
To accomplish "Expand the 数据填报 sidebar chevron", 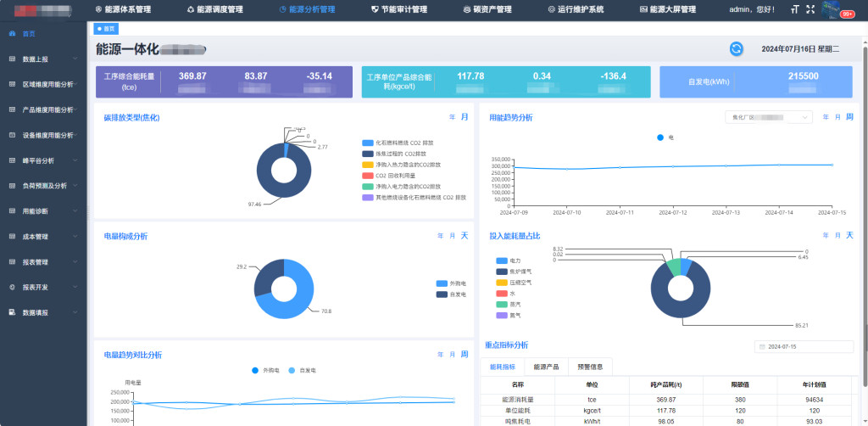I will [x=75, y=312].
